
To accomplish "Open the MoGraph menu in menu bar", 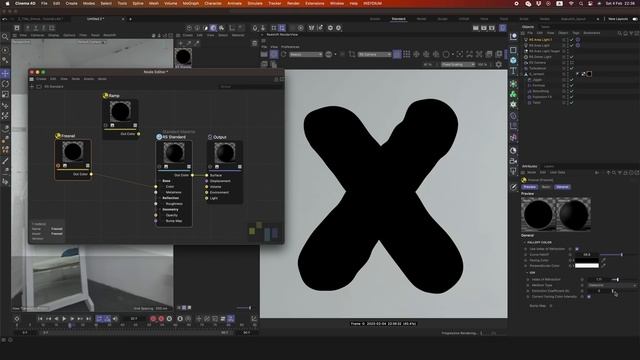I will pos(191,3).
